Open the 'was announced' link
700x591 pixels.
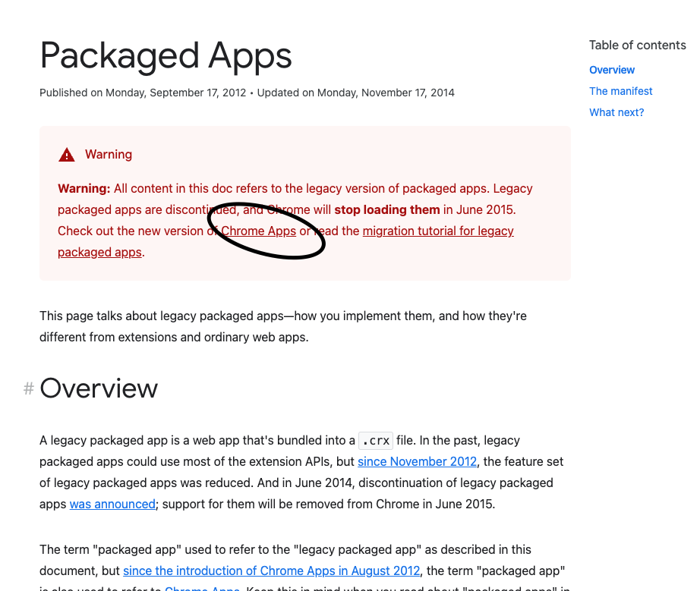pos(112,504)
